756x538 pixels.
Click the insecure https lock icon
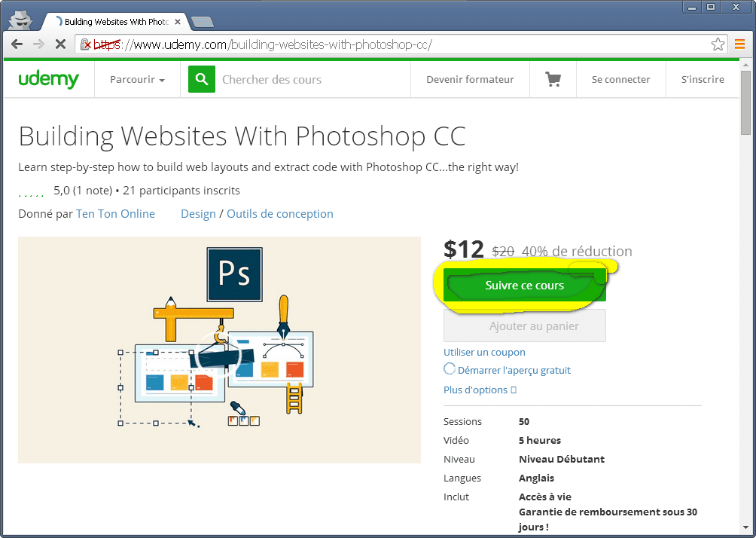[85, 44]
